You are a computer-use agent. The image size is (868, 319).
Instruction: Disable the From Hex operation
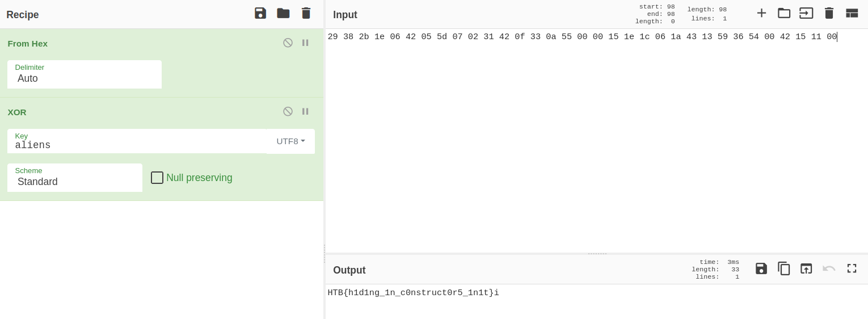288,43
